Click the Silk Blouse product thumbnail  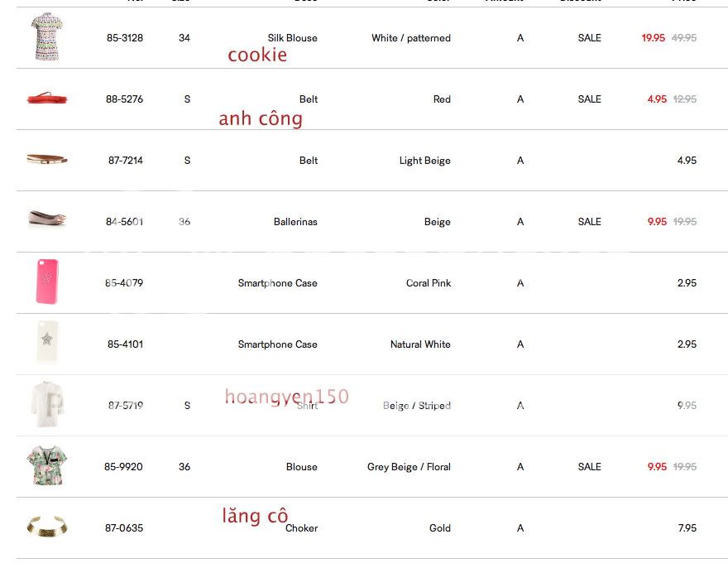pos(46,36)
